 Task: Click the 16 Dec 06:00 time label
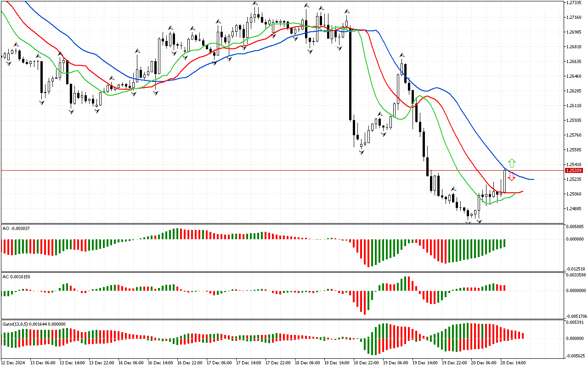click(x=131, y=363)
